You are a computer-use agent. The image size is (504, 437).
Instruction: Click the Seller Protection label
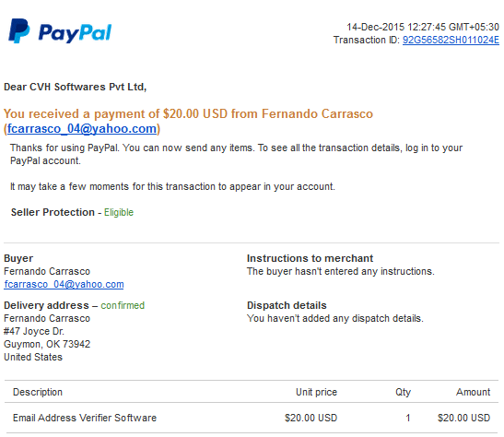(53, 212)
